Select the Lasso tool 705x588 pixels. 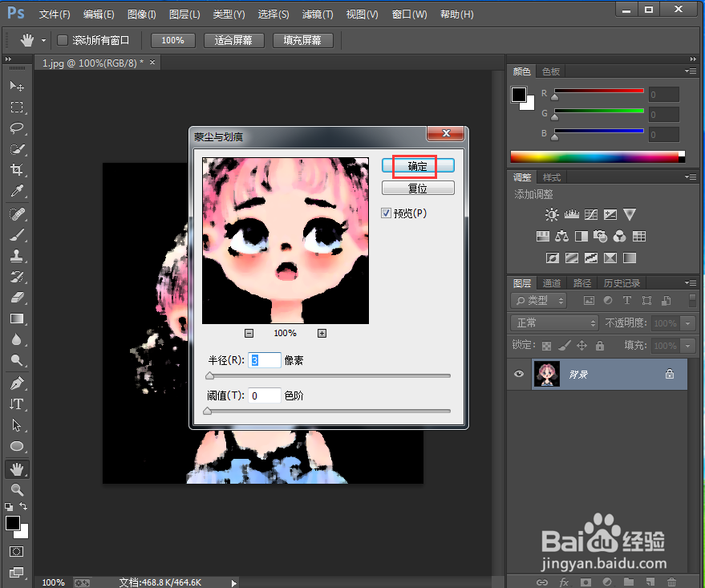17,128
